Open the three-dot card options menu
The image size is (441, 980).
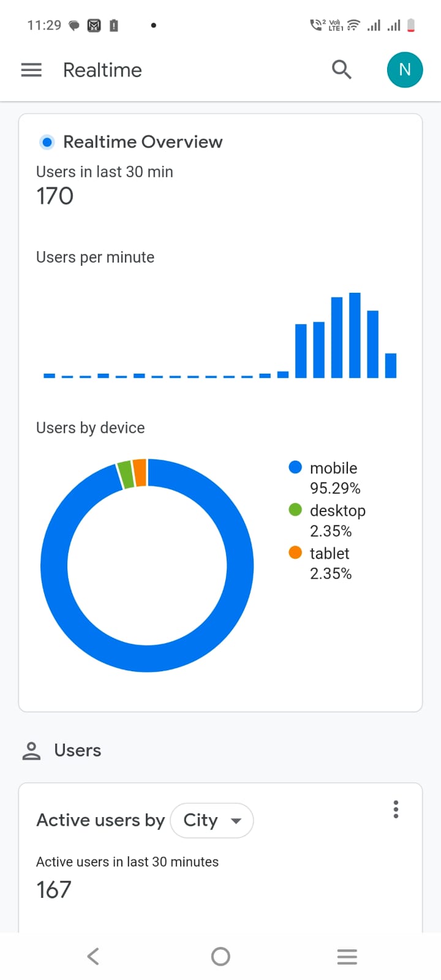[396, 809]
